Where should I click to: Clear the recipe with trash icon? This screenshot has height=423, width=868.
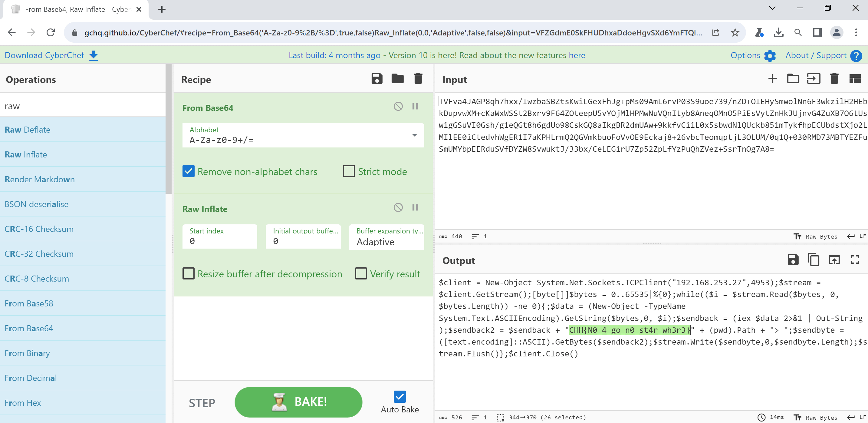[418, 79]
